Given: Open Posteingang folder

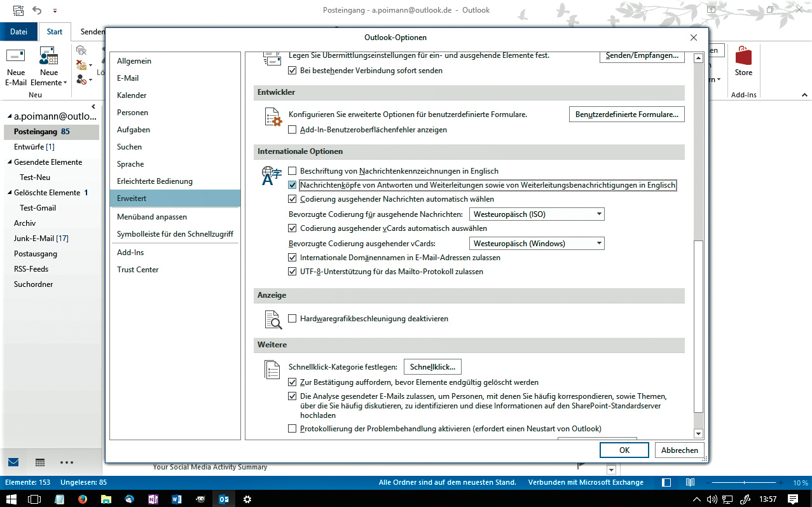Looking at the screenshot, I should [51, 132].
